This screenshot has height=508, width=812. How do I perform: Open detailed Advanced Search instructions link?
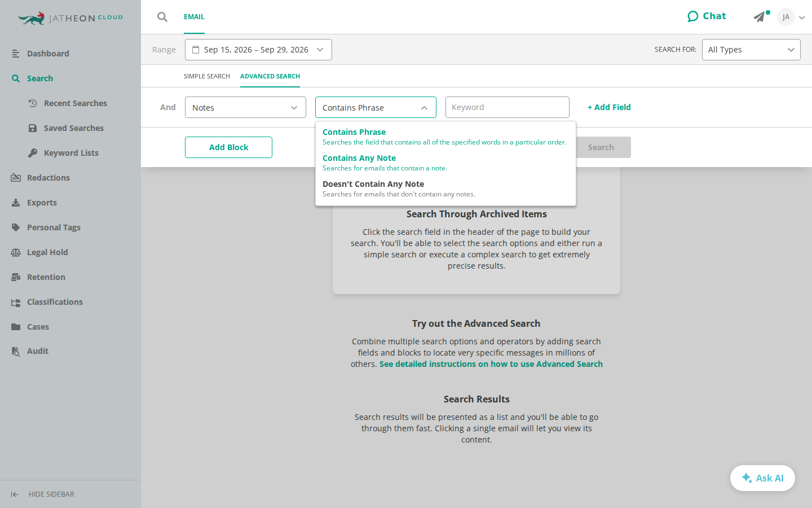pyautogui.click(x=491, y=364)
